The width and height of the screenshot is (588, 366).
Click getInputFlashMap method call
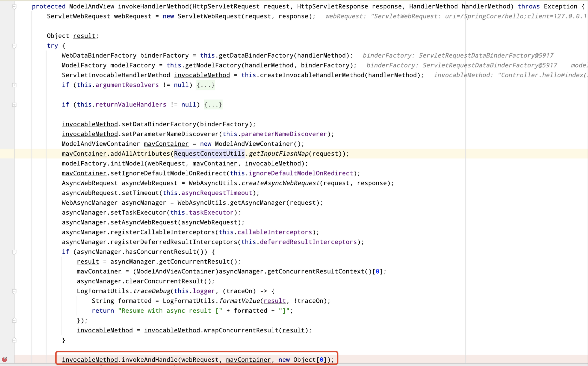[279, 154]
